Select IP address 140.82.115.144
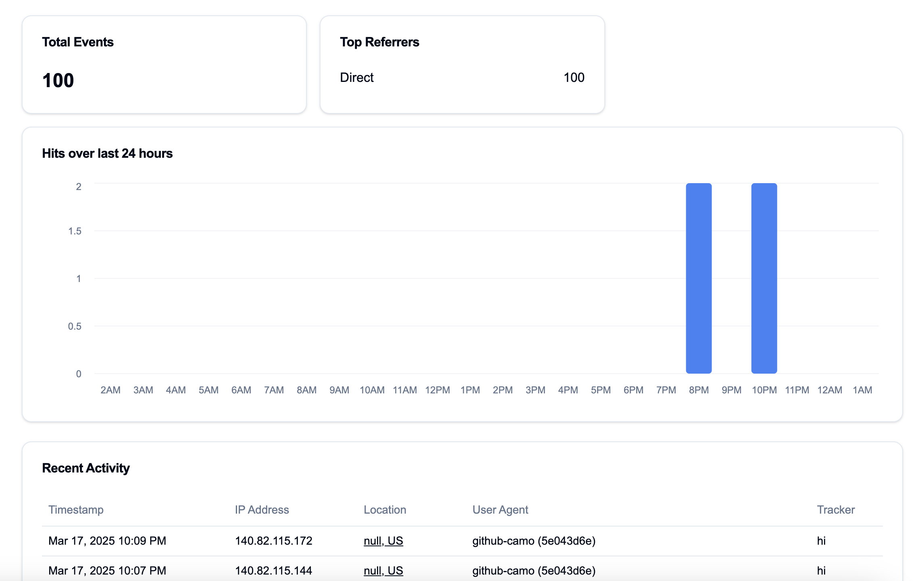The width and height of the screenshot is (924, 581). [x=273, y=571]
